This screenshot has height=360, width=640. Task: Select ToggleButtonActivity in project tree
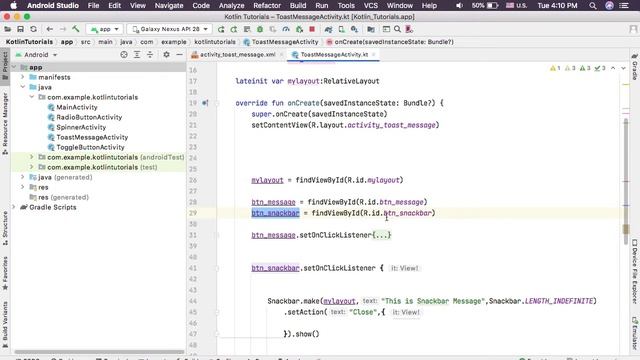tap(90, 147)
